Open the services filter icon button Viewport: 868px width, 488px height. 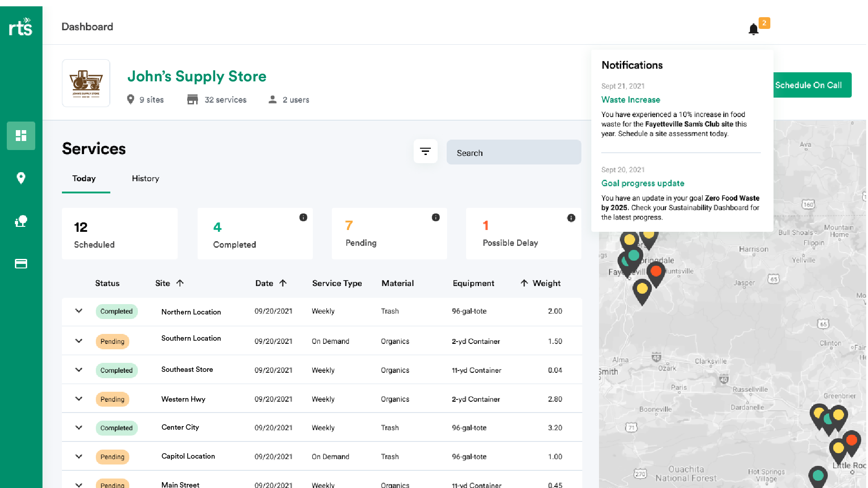click(425, 151)
